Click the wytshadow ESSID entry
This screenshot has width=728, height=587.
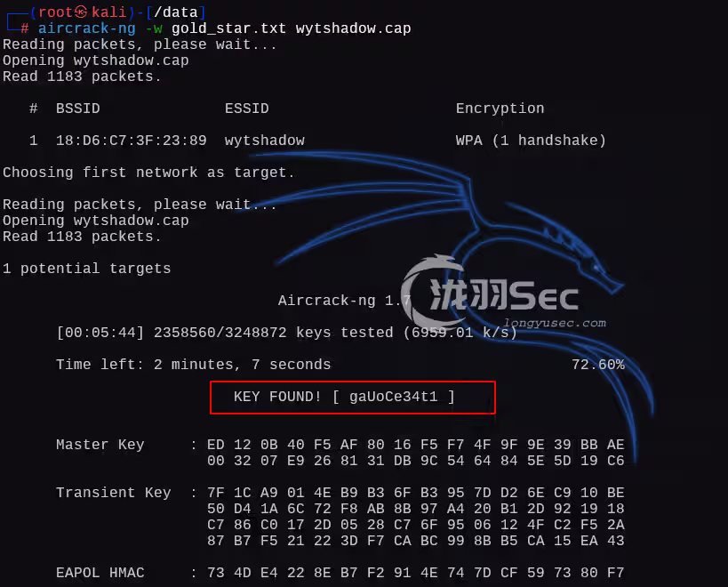265,141
